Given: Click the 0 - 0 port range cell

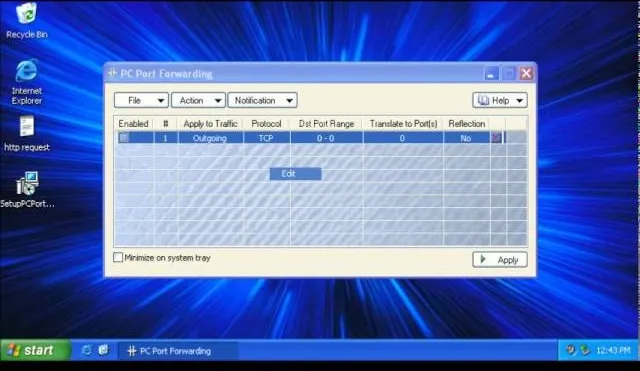Looking at the screenshot, I should [326, 138].
